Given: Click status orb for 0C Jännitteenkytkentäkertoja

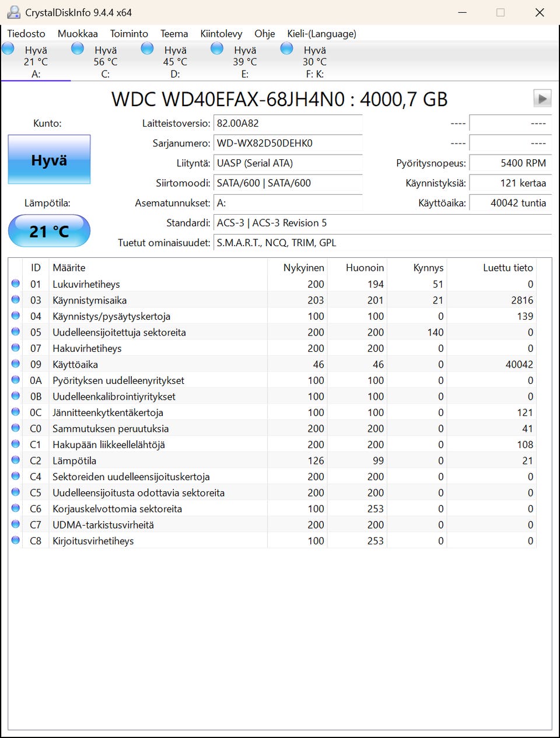Looking at the screenshot, I should point(16,412).
